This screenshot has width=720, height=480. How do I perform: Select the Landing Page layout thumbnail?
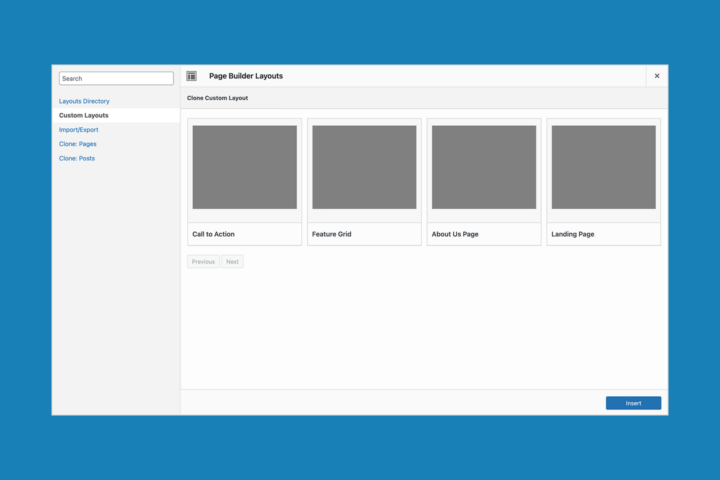point(603,167)
